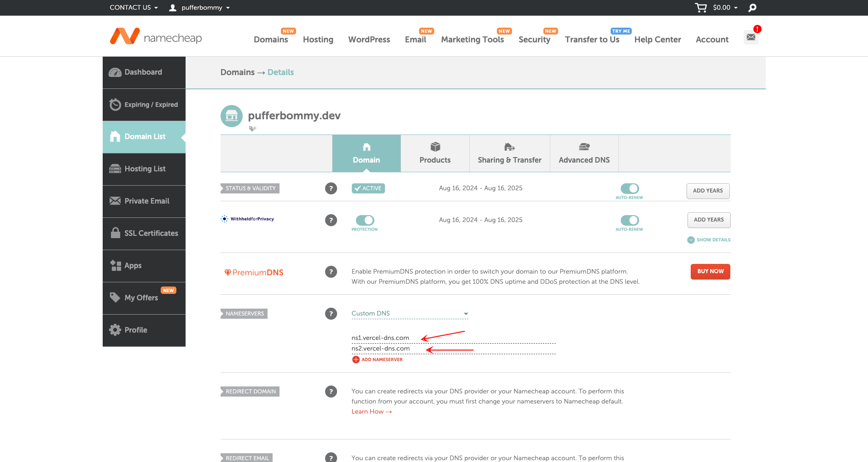Viewport: 868px width, 462px height.
Task: Click the Domains breadcrumb link
Action: coord(238,72)
